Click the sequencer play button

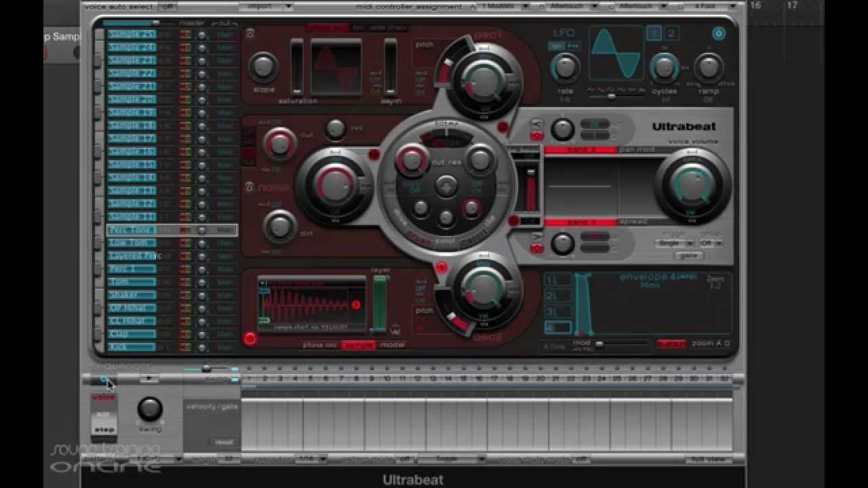click(x=149, y=378)
